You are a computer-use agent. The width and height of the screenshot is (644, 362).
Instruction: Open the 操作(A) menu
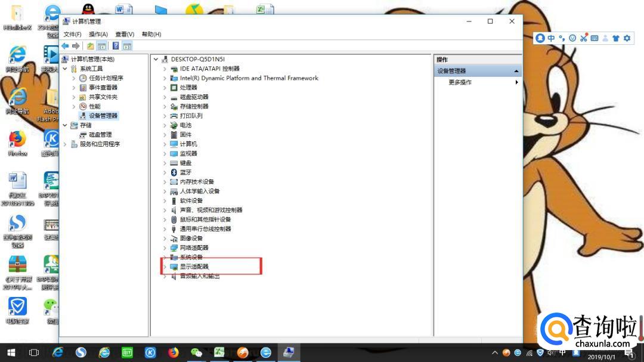(x=98, y=34)
